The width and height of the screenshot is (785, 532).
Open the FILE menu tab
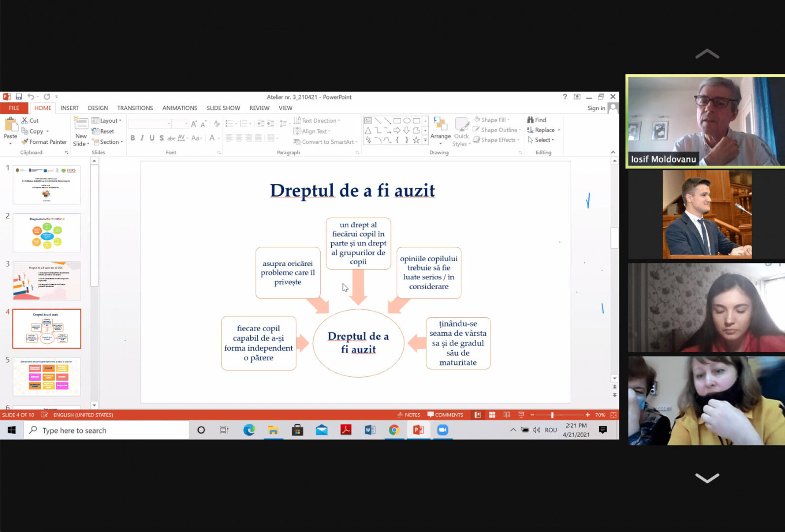point(14,108)
